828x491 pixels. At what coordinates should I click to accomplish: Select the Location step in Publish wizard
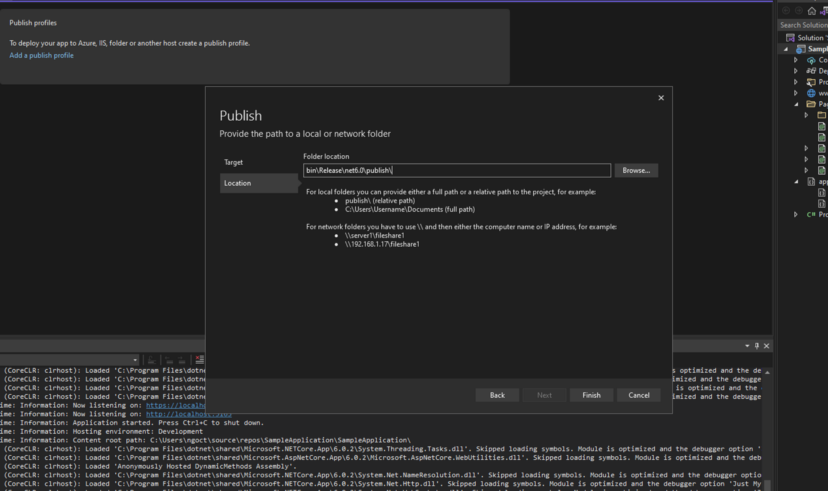tap(238, 183)
